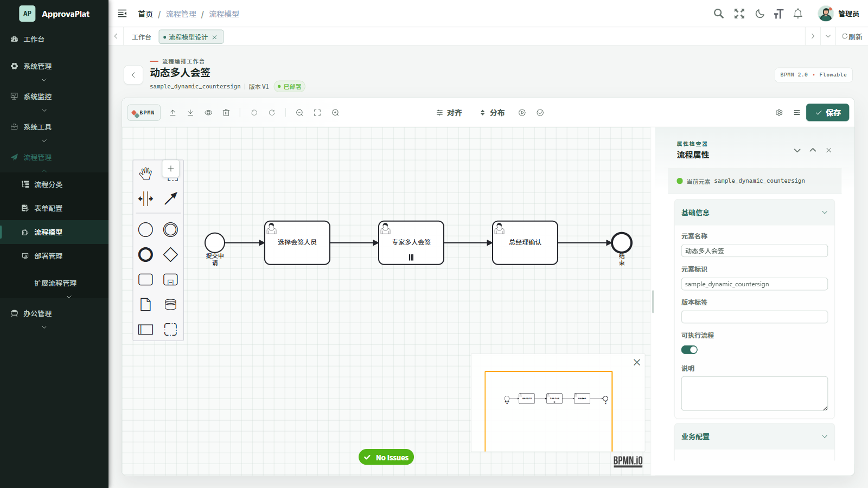This screenshot has width=868, height=488.
Task: Open 流程分类 in the sidebar
Action: (54, 184)
